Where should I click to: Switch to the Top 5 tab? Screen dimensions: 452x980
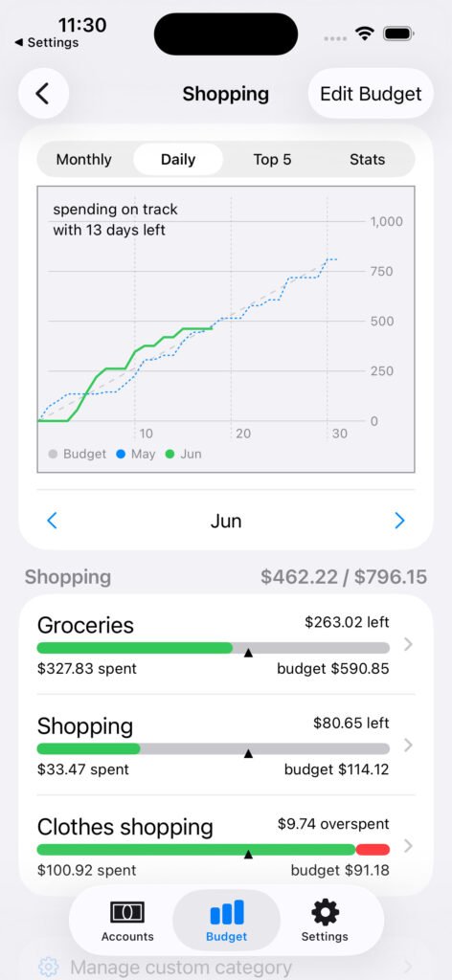pyautogui.click(x=272, y=160)
